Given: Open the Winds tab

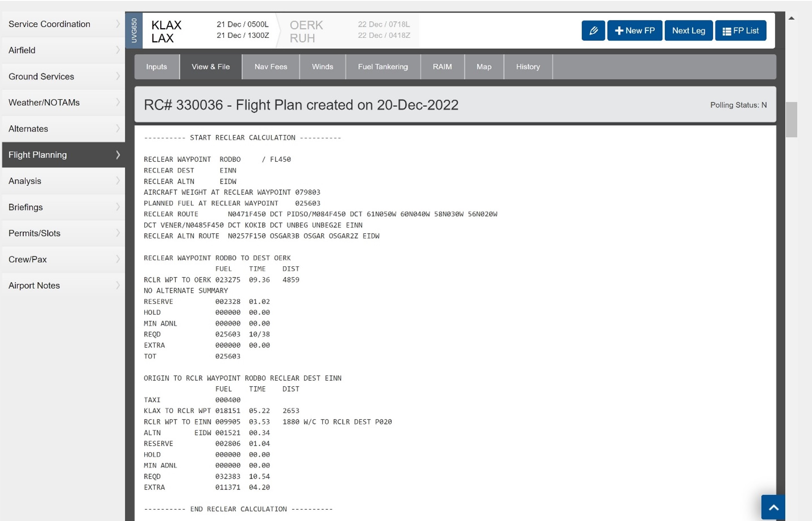Looking at the screenshot, I should [322, 67].
